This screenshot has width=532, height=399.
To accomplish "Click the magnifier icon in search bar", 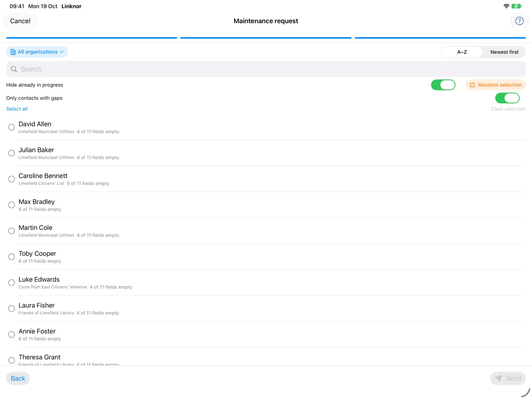I will 14,69.
